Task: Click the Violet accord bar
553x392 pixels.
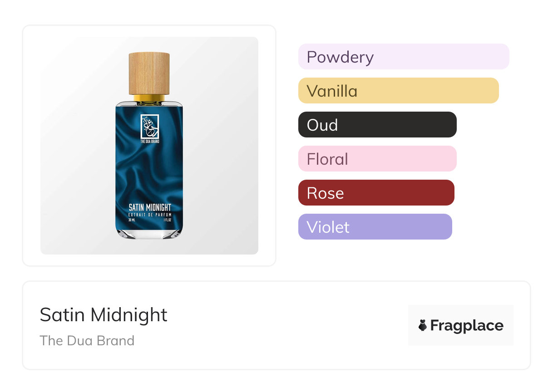Action: point(375,227)
